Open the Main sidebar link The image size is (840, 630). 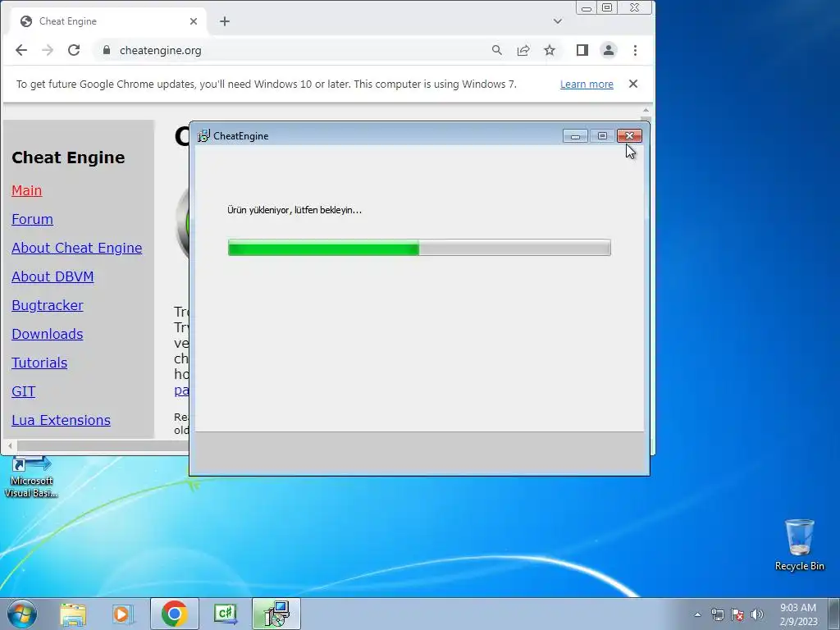(27, 190)
